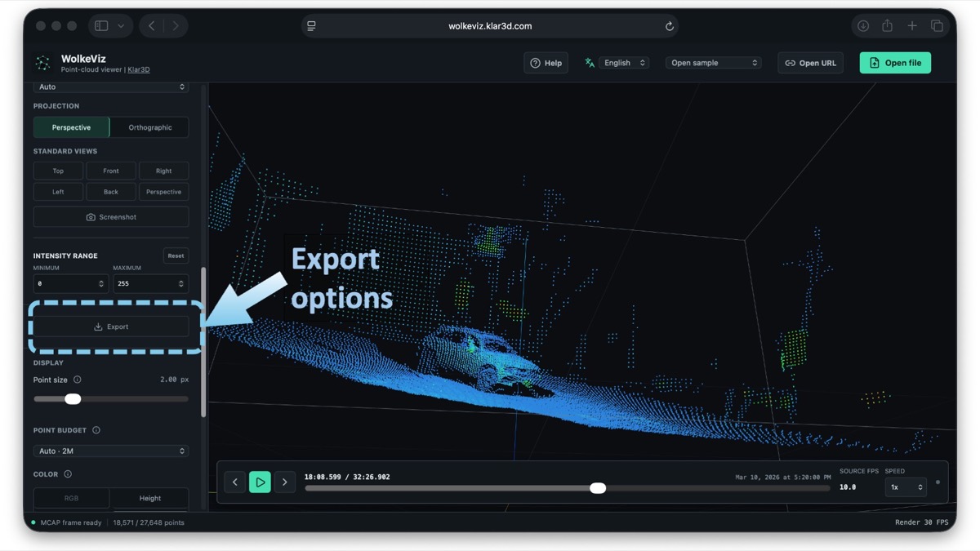Viewport: 980px width, 551px height.
Task: Open the English language dropdown
Action: pos(624,63)
